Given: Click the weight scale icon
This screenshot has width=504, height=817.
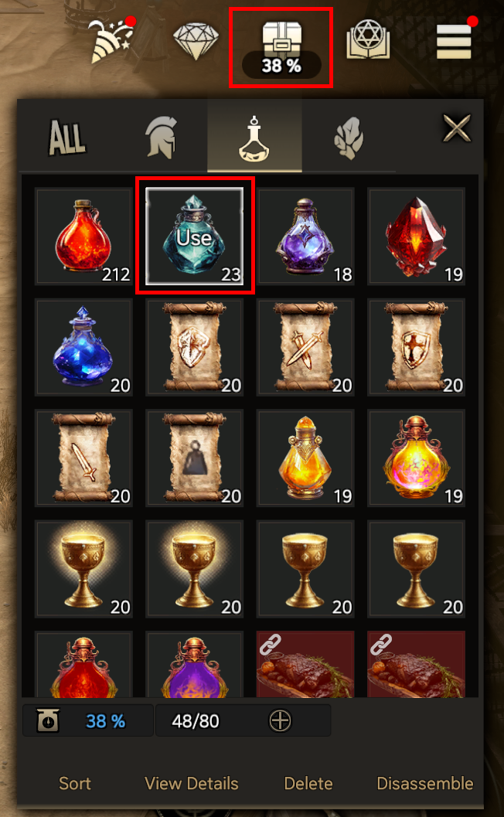Looking at the screenshot, I should click(48, 720).
